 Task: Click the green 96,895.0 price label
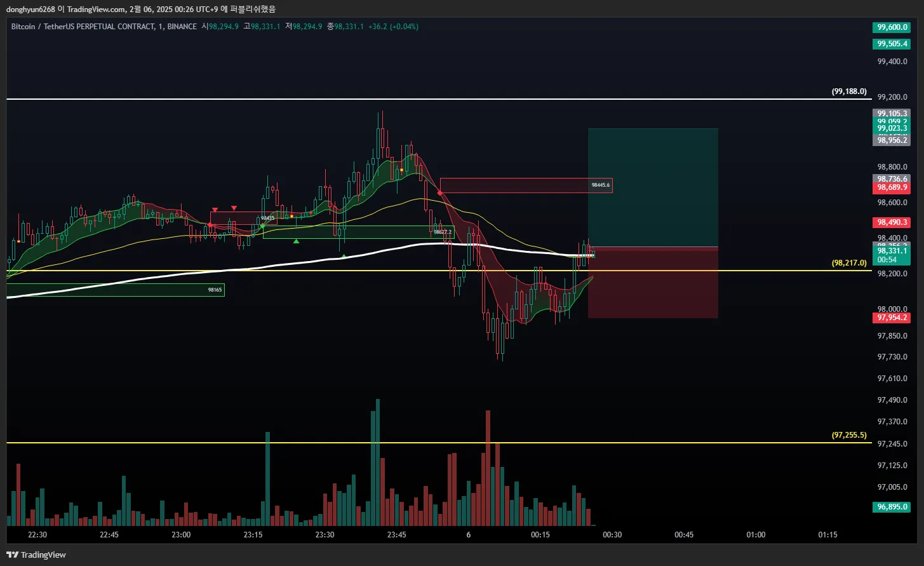tap(892, 507)
